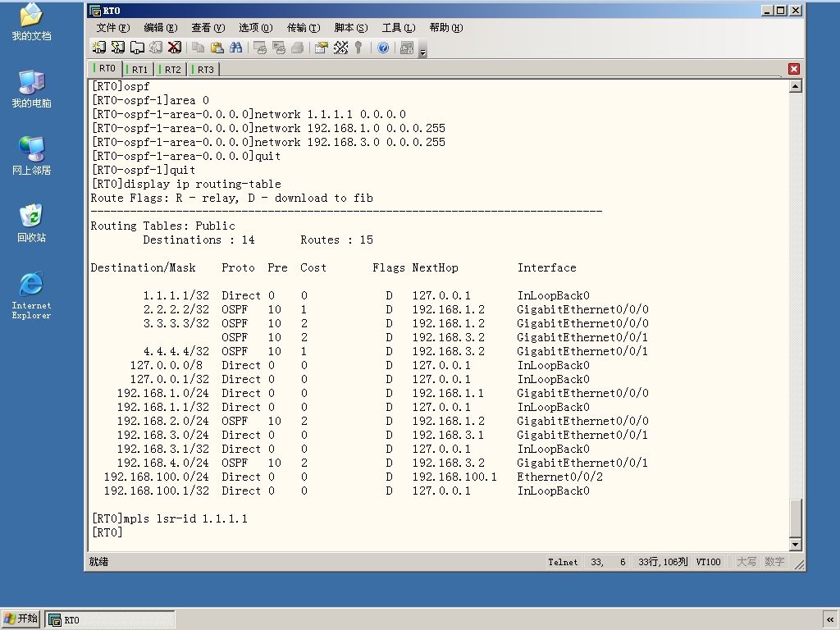
Task: Click the Paste clipboard icon
Action: [x=217, y=48]
